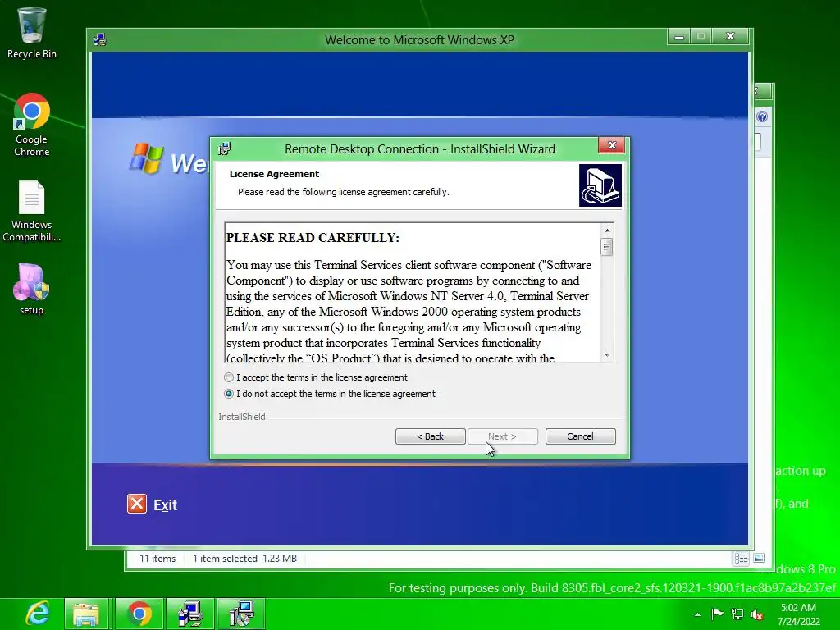Image resolution: width=840 pixels, height=630 pixels.
Task: Switch to the installer taskbar item
Action: pyautogui.click(x=241, y=614)
